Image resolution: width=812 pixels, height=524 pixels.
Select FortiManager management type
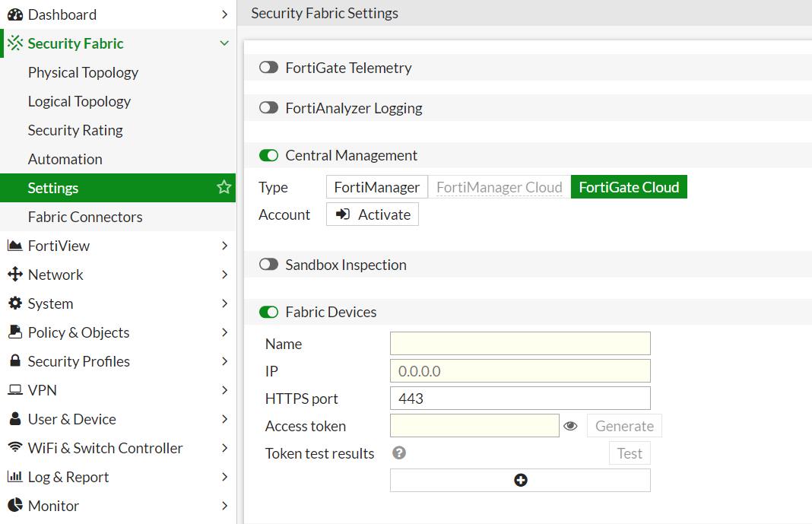[x=377, y=187]
